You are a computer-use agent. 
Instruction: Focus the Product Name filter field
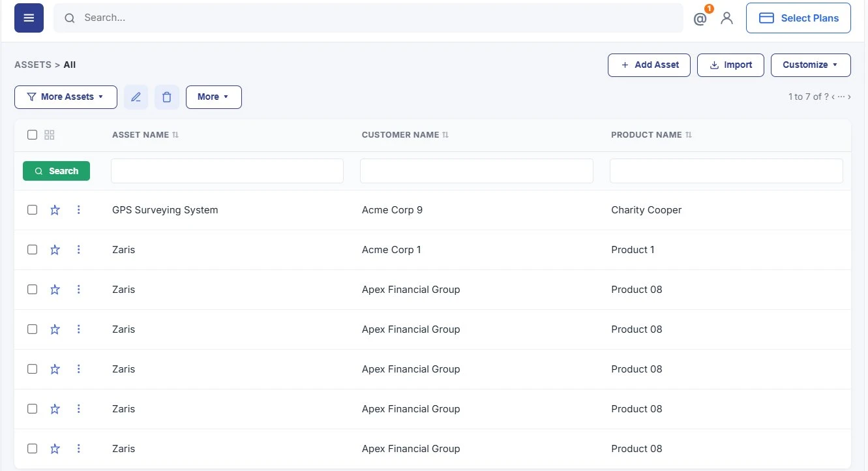tap(726, 171)
